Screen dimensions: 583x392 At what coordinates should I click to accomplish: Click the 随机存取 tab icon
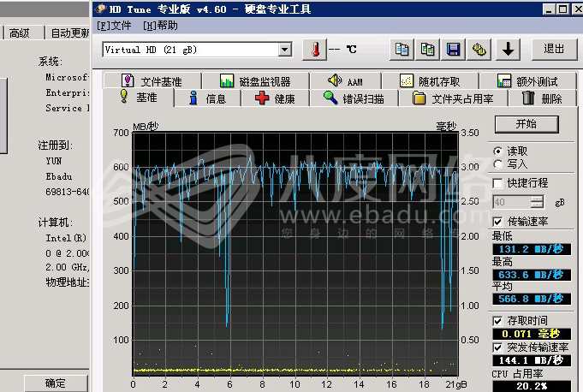406,80
